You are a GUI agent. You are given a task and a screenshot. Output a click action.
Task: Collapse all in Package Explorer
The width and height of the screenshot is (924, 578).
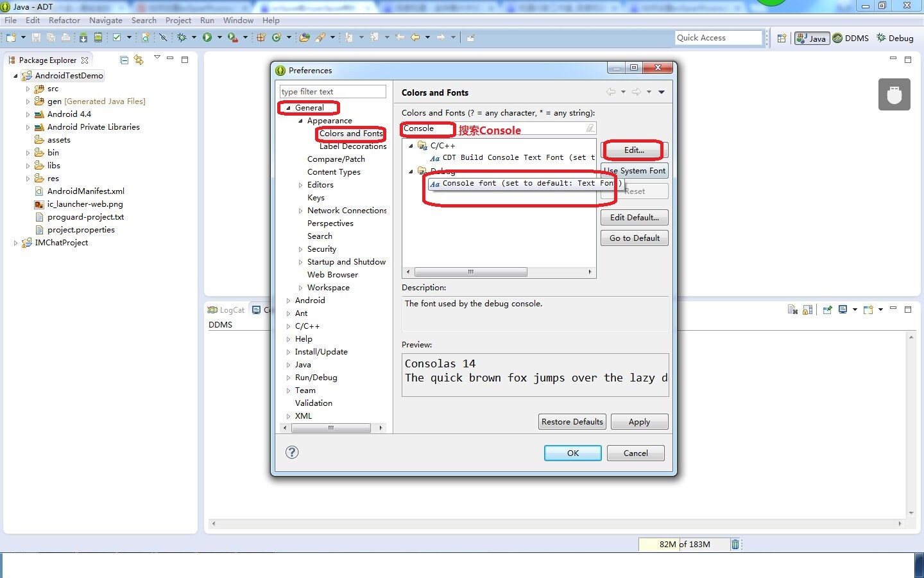point(124,60)
